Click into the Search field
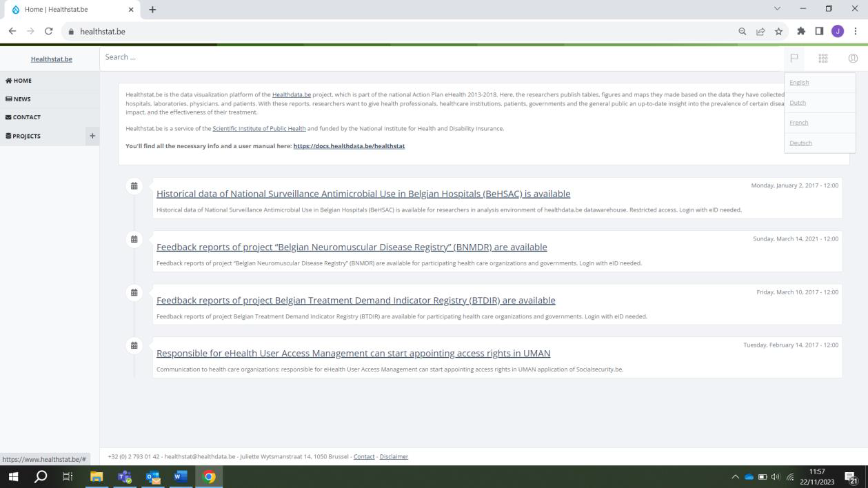The width and height of the screenshot is (868, 488). 441,57
